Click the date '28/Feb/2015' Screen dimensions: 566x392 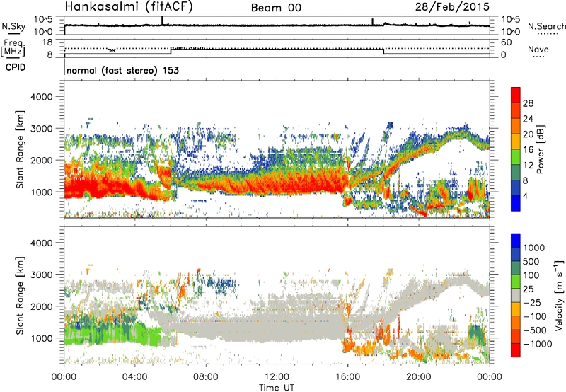[x=452, y=6]
